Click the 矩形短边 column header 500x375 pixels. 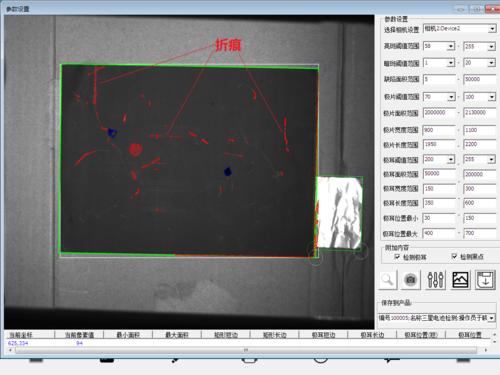pos(226,335)
